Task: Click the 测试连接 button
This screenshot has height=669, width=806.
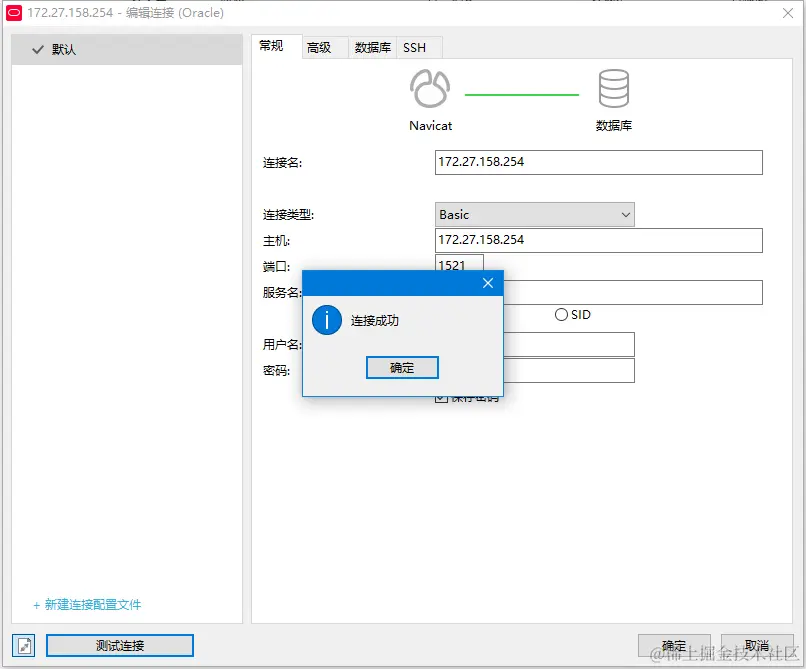Action: coord(119,645)
